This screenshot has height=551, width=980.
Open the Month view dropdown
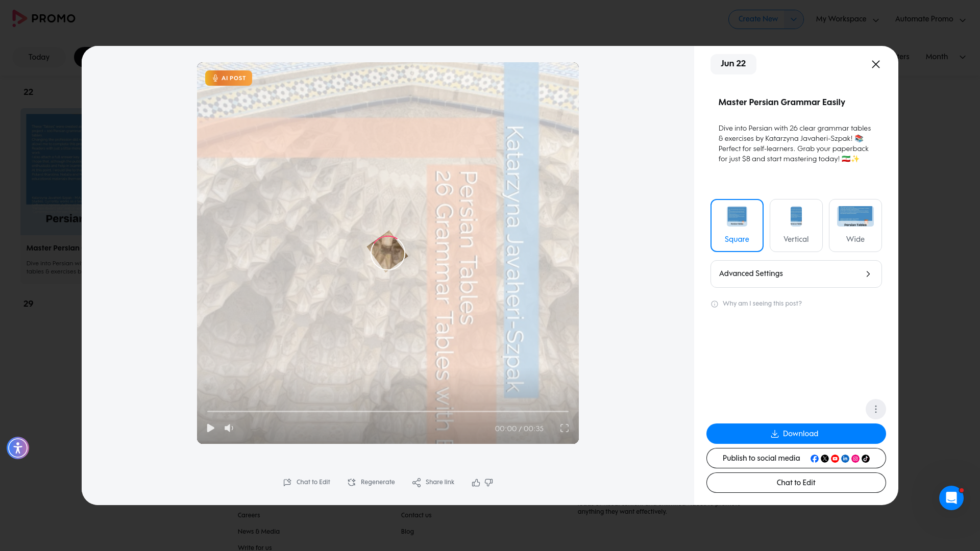tap(945, 57)
